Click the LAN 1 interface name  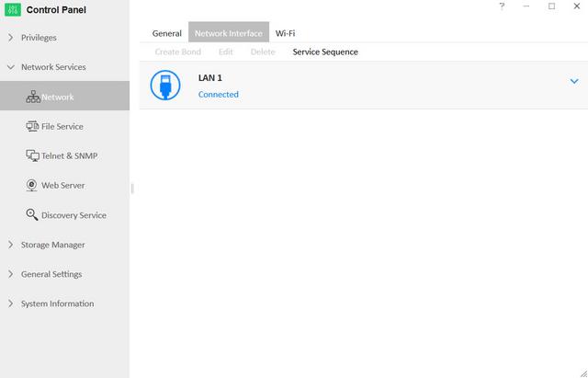pos(210,77)
